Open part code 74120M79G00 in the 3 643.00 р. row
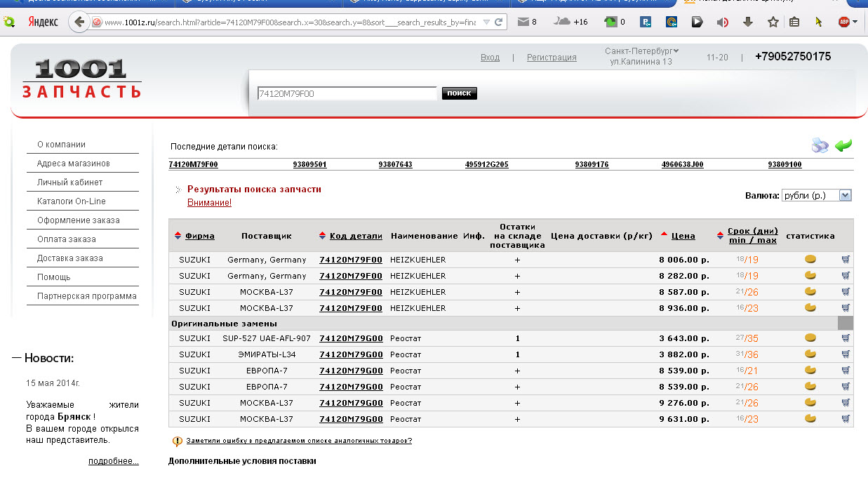Viewport: 868px width, 485px height. tap(351, 338)
